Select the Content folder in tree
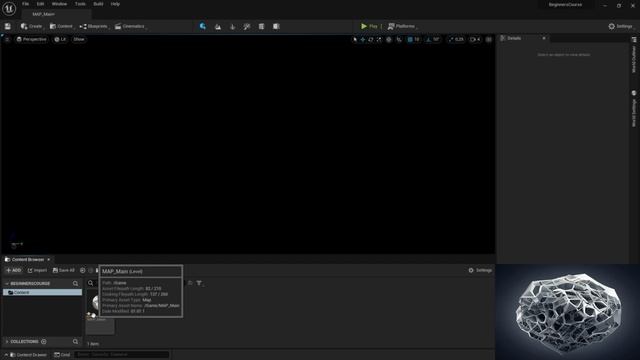 tap(42, 292)
